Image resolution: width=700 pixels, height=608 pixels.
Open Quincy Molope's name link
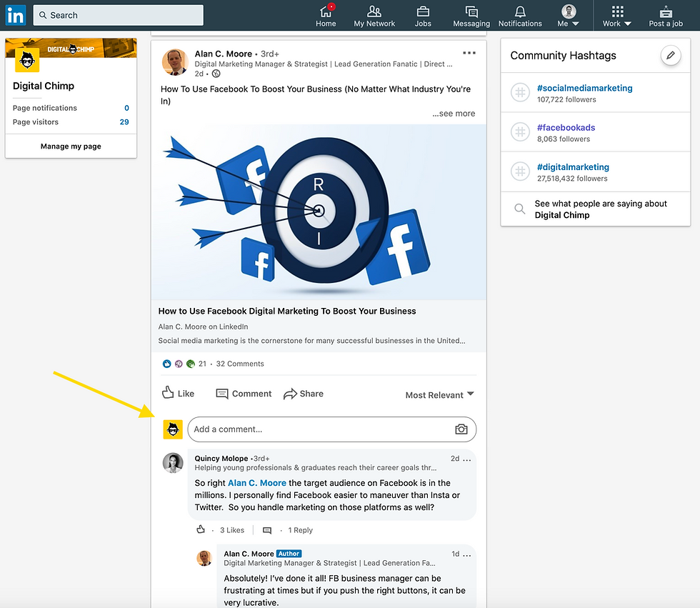click(x=221, y=459)
